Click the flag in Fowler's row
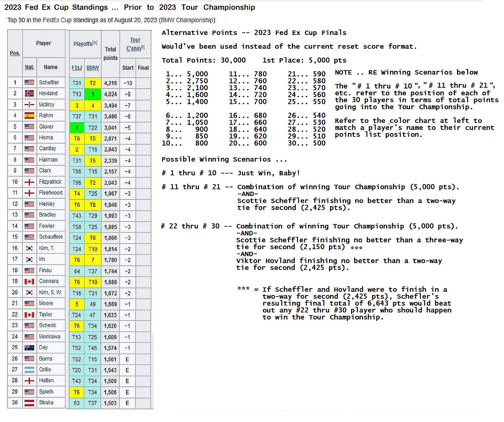 [x=29, y=226]
